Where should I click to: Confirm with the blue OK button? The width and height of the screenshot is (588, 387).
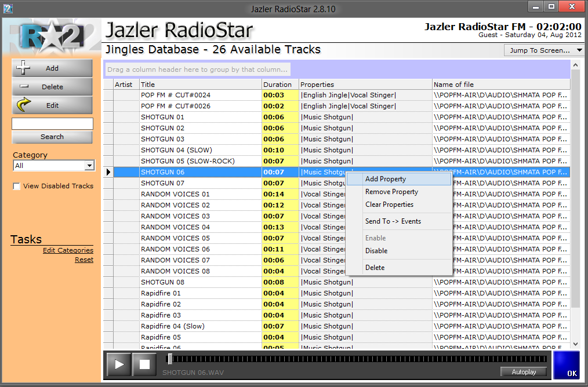coord(567,364)
